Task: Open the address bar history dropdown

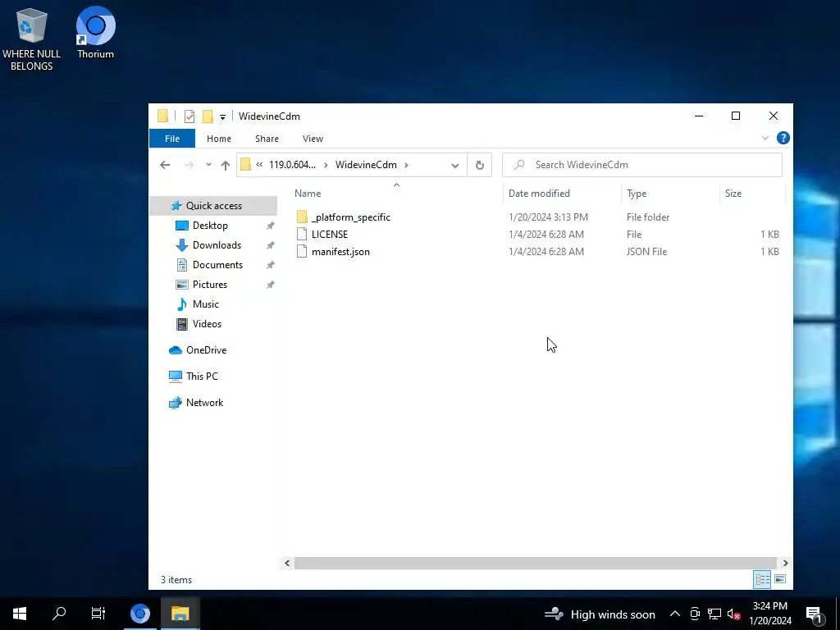Action: (454, 165)
